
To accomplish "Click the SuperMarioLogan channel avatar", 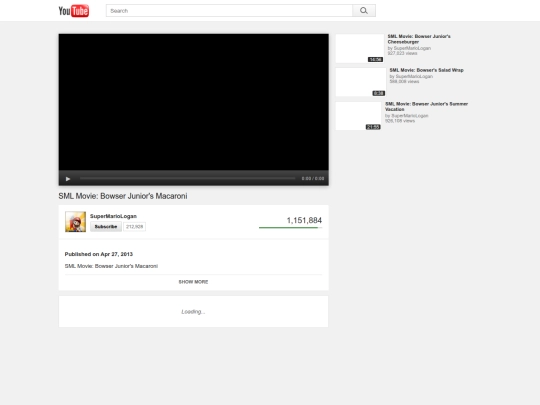I will [x=75, y=221].
